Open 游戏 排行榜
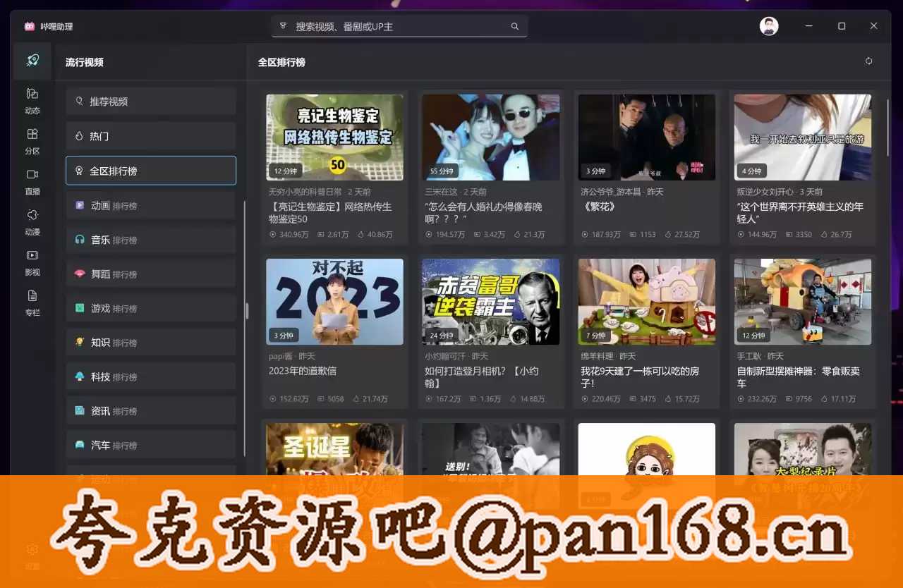The width and height of the screenshot is (903, 588). tap(151, 308)
